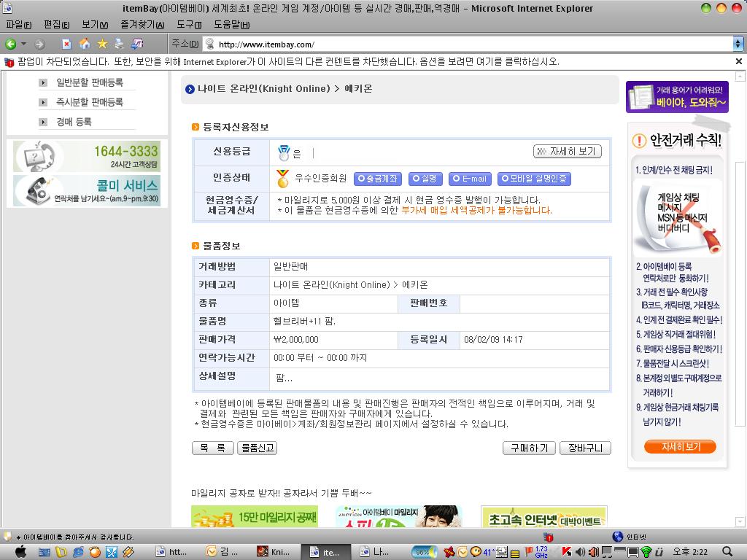Click the Apple menu icon in taskbar

point(21,552)
